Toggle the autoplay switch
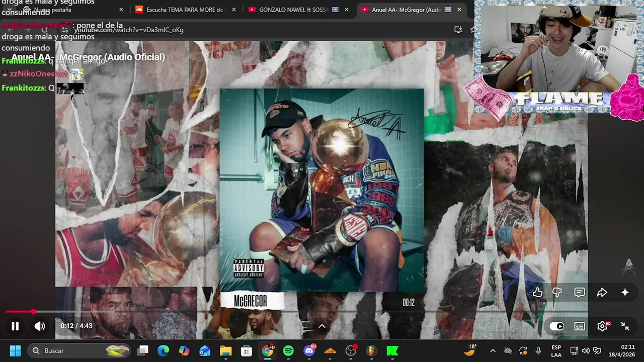 [x=556, y=326]
